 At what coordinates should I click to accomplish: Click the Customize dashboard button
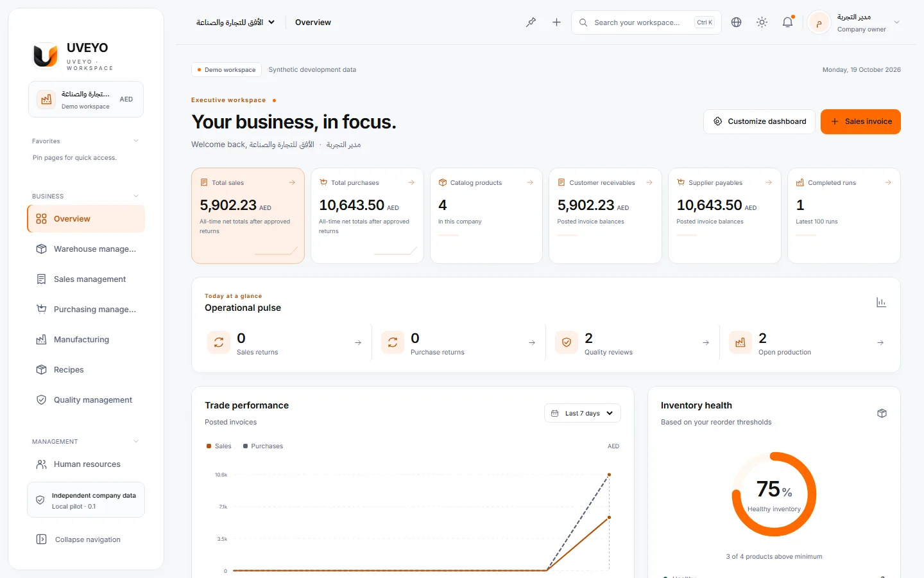coord(760,121)
